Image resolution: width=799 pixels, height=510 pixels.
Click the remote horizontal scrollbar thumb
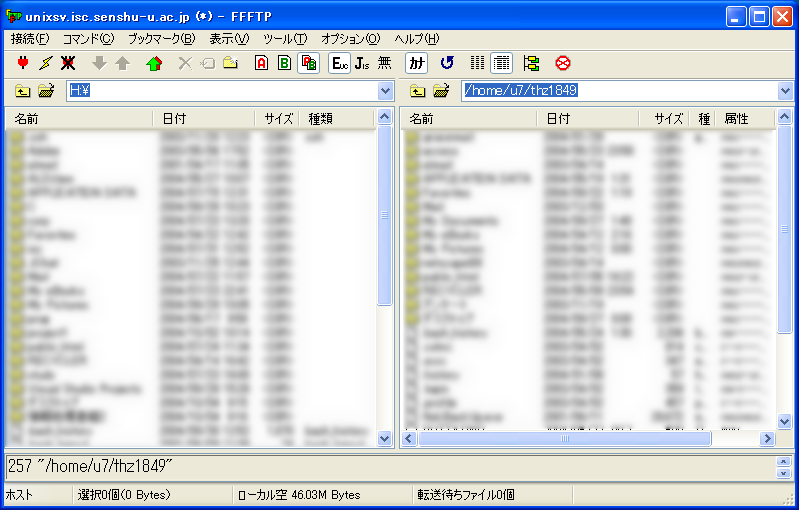click(x=565, y=438)
